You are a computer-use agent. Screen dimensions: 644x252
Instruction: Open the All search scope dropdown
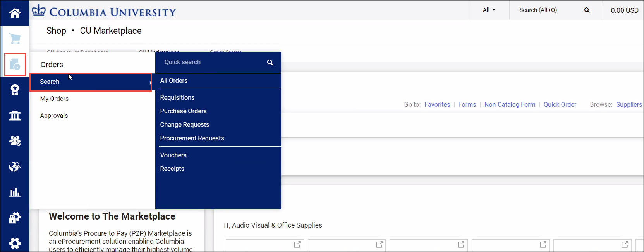489,10
